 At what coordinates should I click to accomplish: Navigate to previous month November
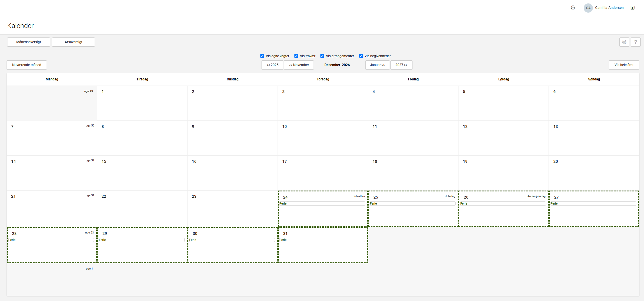[x=299, y=65]
